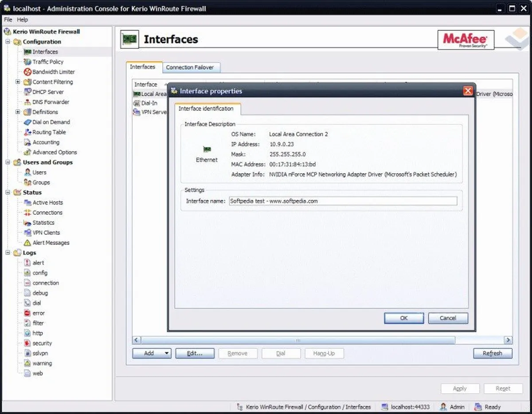Switch to the Connection Failover tab
532x414 pixels.
click(190, 67)
